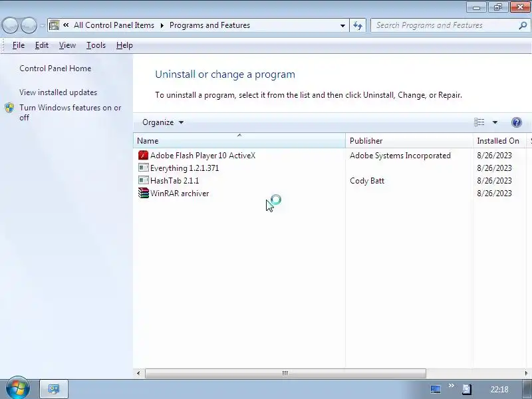
Task: Click Adobe Systems Incorporated publisher cell
Action: (x=400, y=156)
